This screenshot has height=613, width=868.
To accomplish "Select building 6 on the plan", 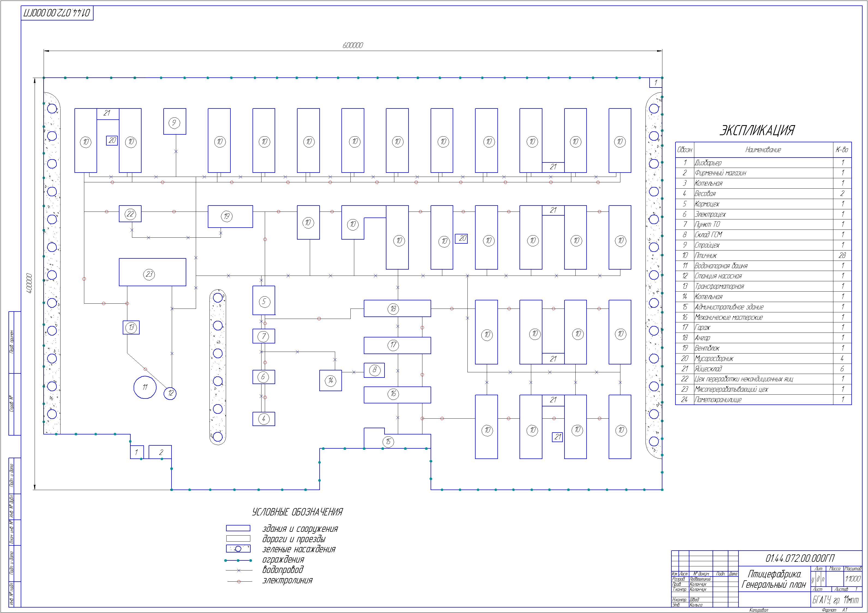I will click(264, 377).
